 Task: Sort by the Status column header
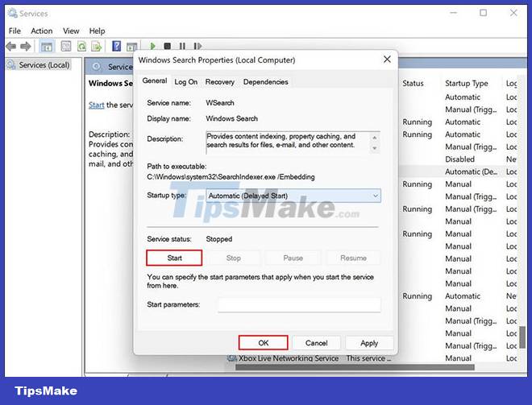point(413,83)
